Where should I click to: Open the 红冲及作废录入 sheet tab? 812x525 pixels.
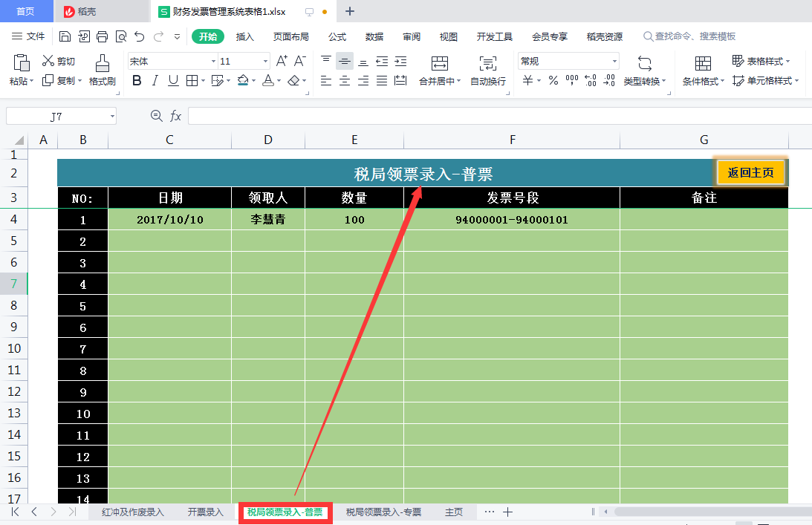point(132,512)
